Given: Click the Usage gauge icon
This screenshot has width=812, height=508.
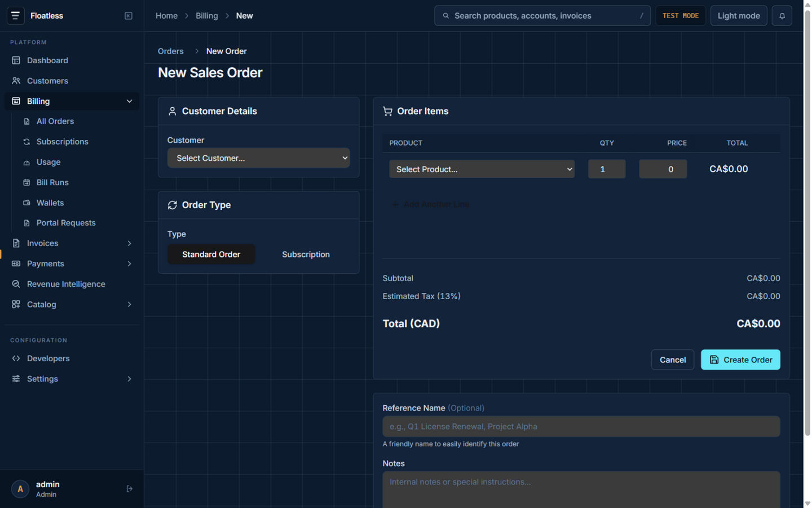Looking at the screenshot, I should [x=27, y=162].
